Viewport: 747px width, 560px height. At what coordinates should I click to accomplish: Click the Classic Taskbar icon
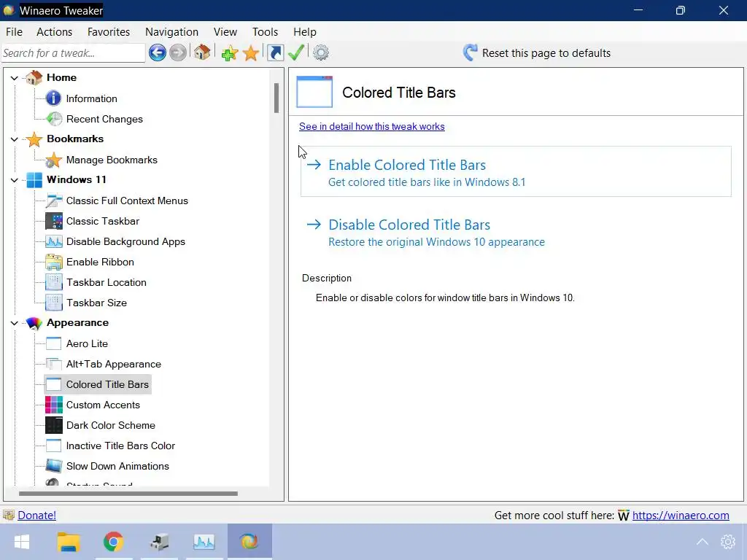tap(54, 222)
